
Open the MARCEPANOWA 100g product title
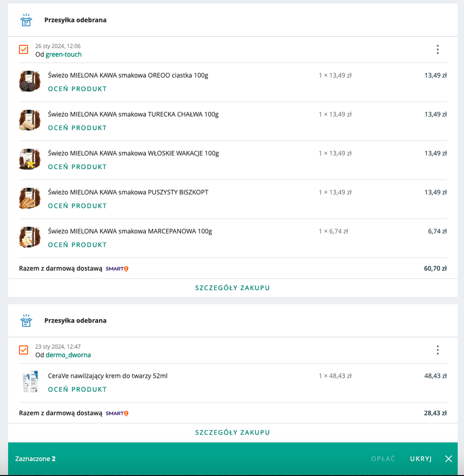pos(130,231)
